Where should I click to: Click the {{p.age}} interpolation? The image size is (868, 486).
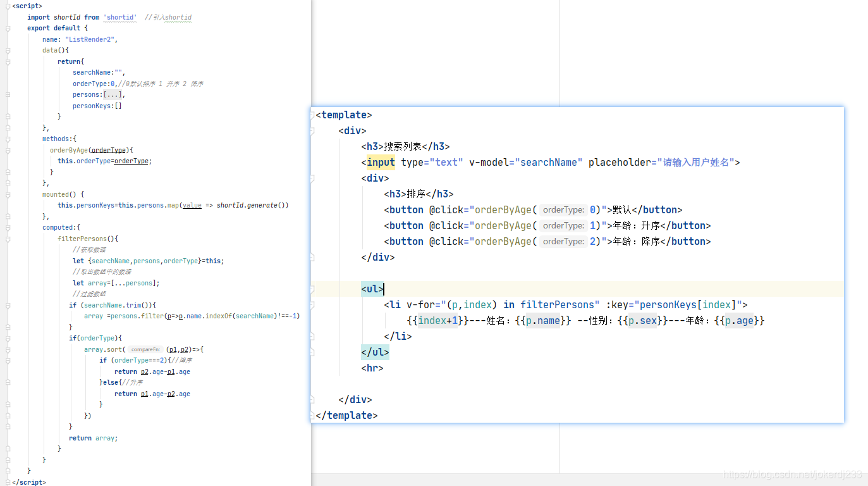coord(739,321)
